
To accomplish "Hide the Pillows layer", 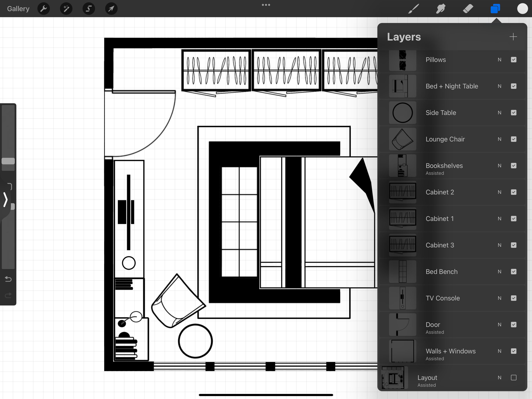I will coord(514,60).
